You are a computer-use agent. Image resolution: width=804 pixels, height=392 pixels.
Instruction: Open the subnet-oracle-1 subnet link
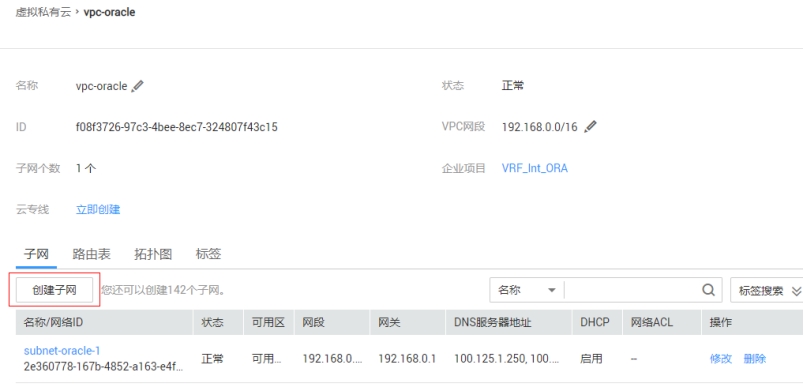click(x=62, y=351)
